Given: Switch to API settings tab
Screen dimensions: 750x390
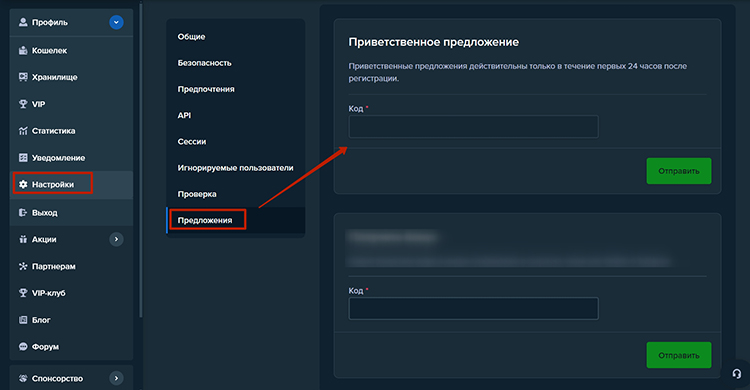Looking at the screenshot, I should pos(236,115).
